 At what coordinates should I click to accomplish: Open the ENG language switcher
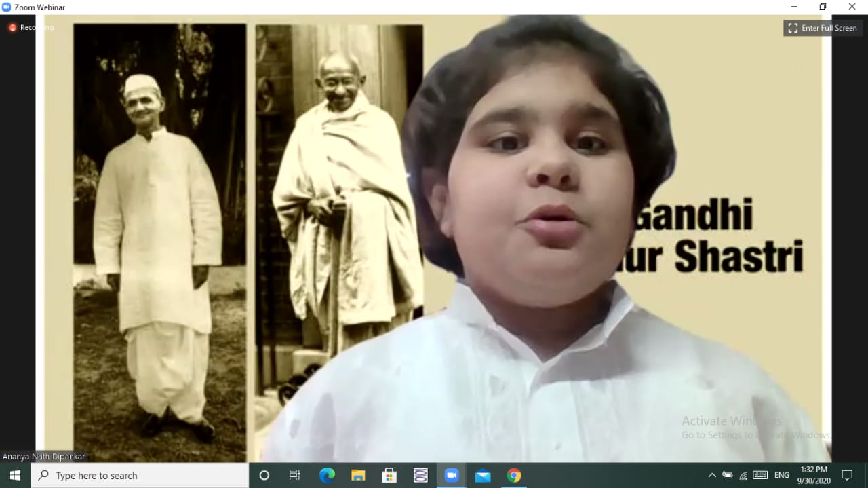[781, 475]
